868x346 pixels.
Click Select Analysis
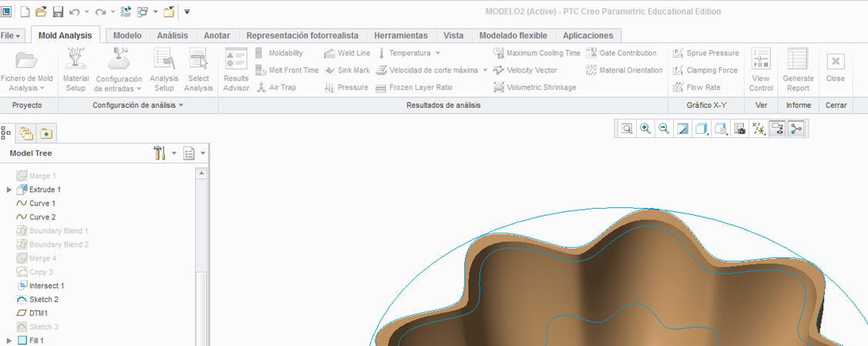[198, 70]
